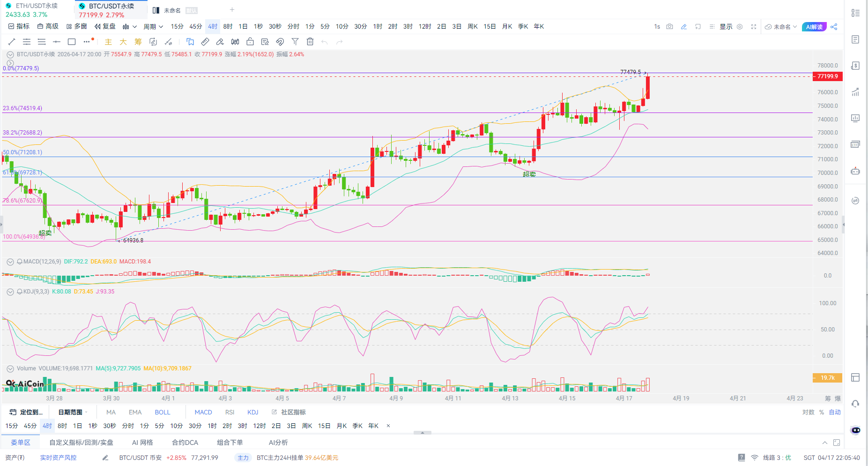The image size is (868, 466).
Task: Toggle the BOLL indicator
Action: [163, 412]
